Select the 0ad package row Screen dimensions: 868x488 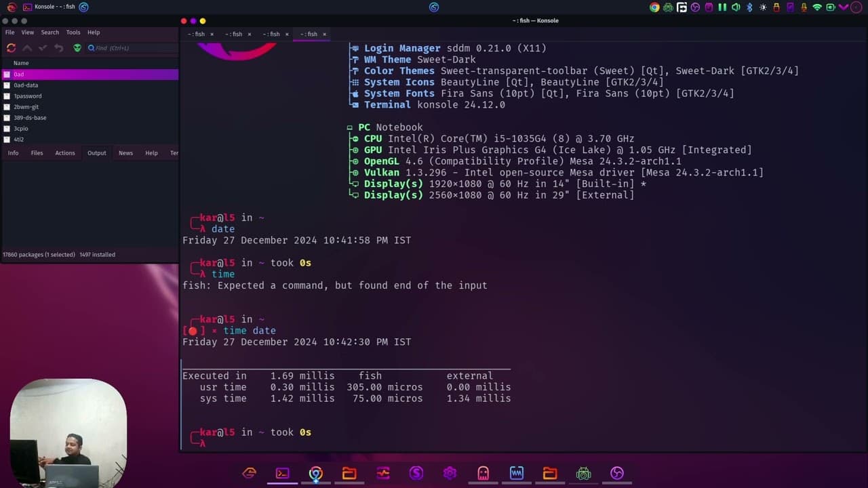[x=89, y=75]
